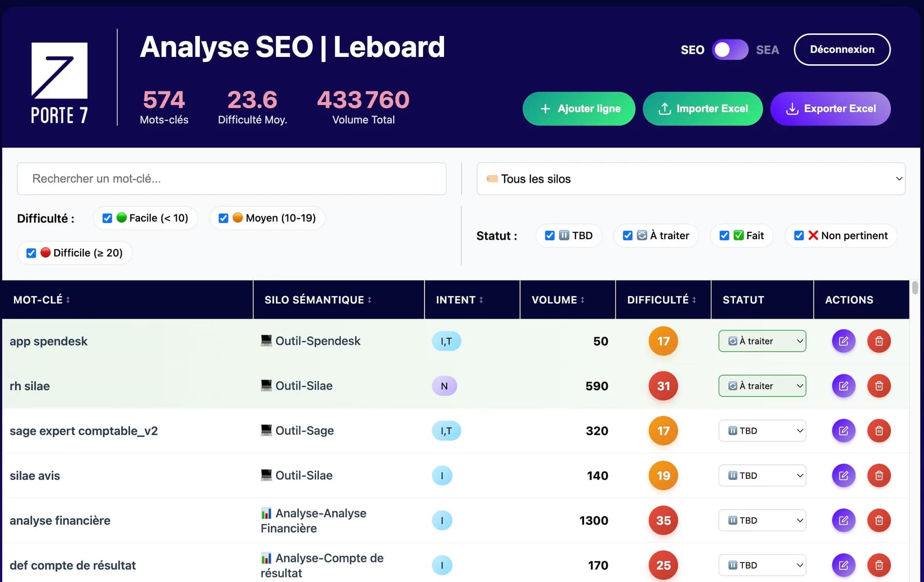Delete the rh silae row

click(x=879, y=386)
